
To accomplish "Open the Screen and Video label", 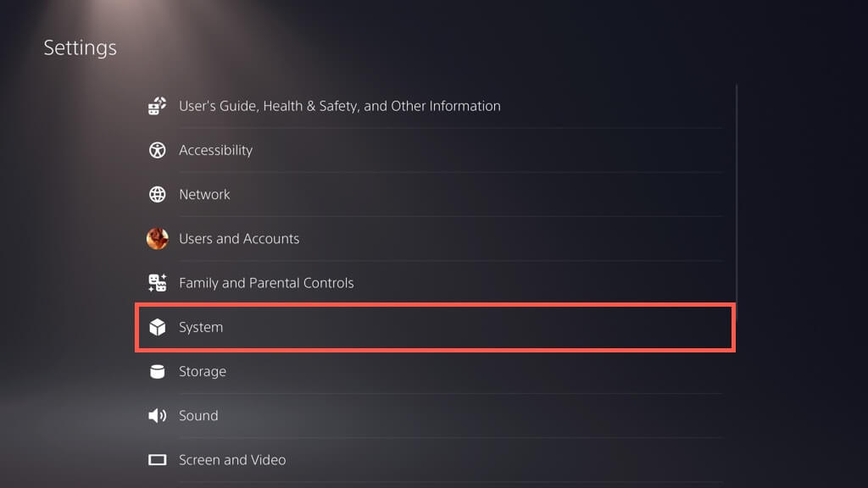I will 232,460.
